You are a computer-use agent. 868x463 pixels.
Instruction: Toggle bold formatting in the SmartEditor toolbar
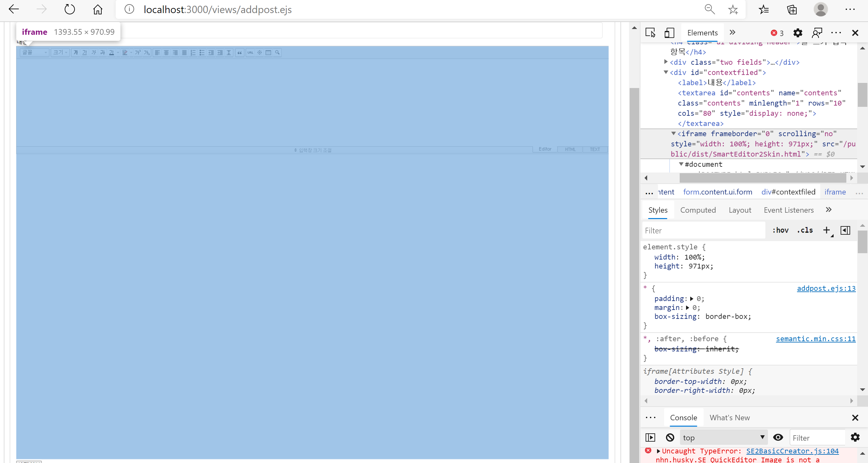(76, 53)
